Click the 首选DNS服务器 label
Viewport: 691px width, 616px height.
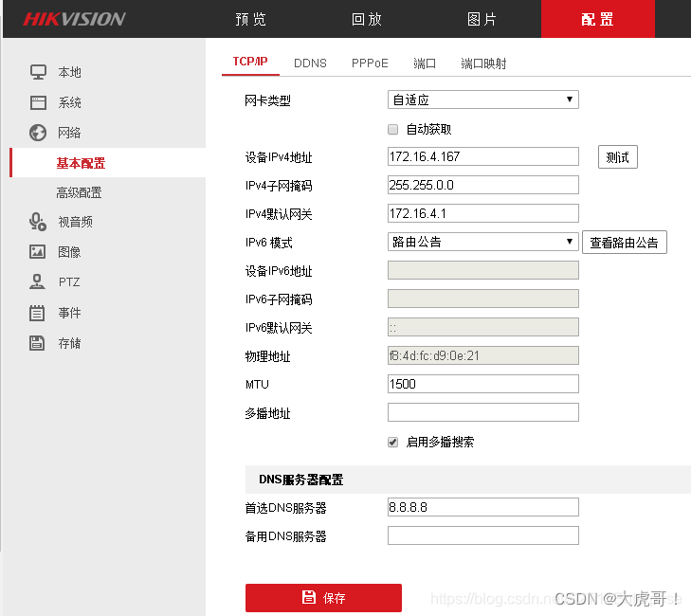click(x=285, y=508)
